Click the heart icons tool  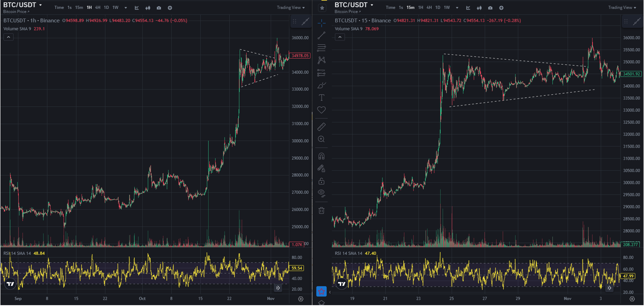(322, 110)
